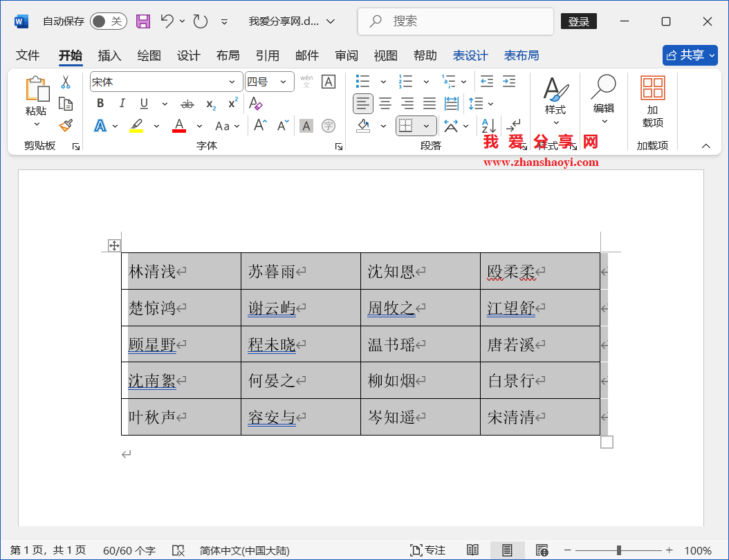
Task: Open the Change Case Aa dropdown
Action: coord(227,127)
